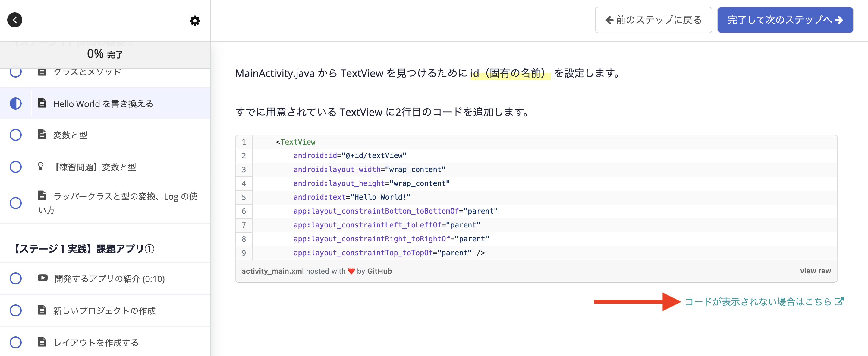868x356 pixels.
Task: Click video icon beside 開発するアプリの紹介
Action: click(x=43, y=278)
